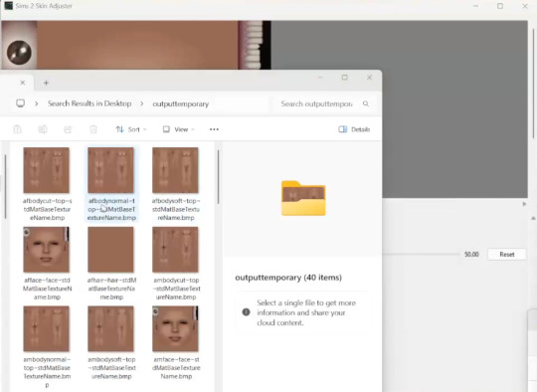Image resolution: width=537 pixels, height=392 pixels.
Task: Click the 50.00 value in Skin Adjuster
Action: (471, 255)
